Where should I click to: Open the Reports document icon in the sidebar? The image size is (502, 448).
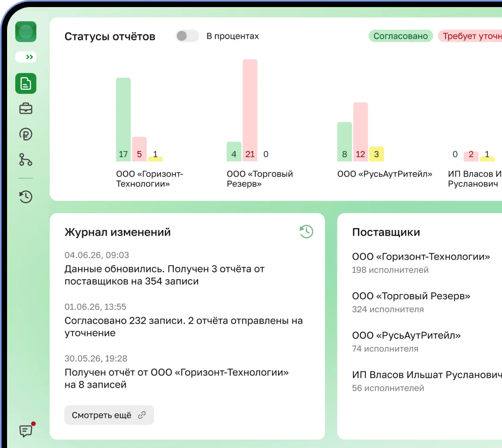pos(26,84)
